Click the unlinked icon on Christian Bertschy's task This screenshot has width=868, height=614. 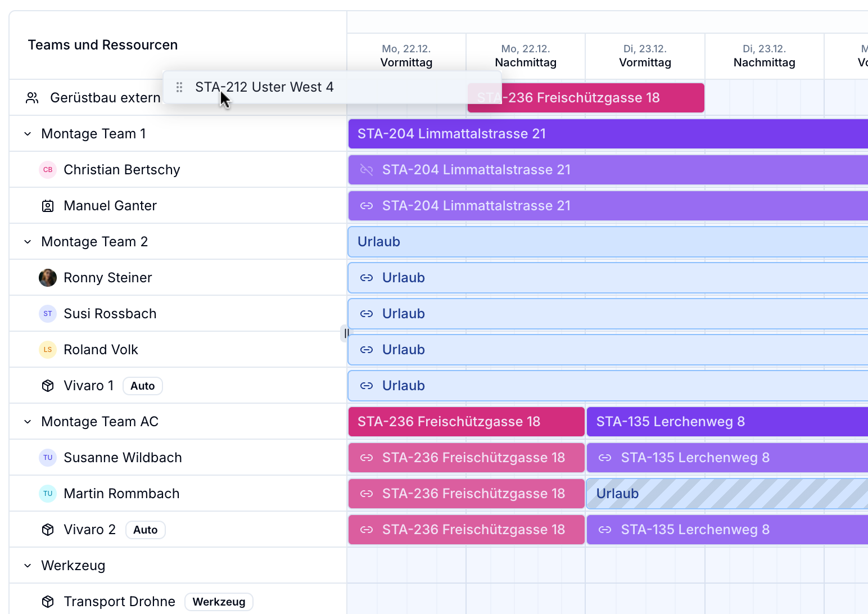click(367, 170)
